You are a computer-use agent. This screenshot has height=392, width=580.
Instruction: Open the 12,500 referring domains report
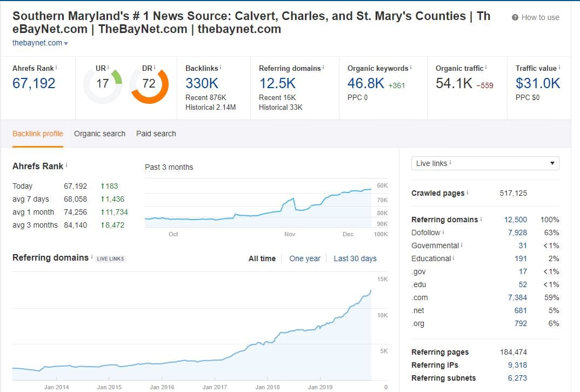coord(515,219)
